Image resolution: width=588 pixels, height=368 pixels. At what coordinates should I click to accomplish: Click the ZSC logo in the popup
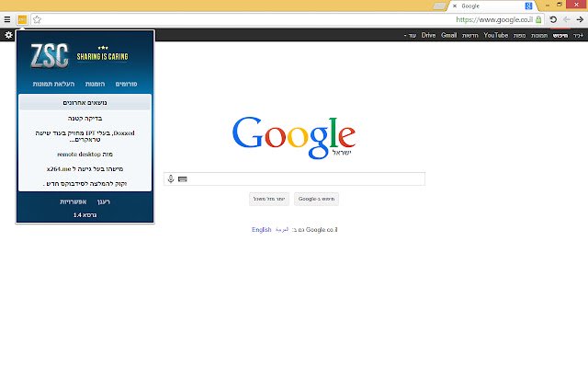[x=50, y=56]
